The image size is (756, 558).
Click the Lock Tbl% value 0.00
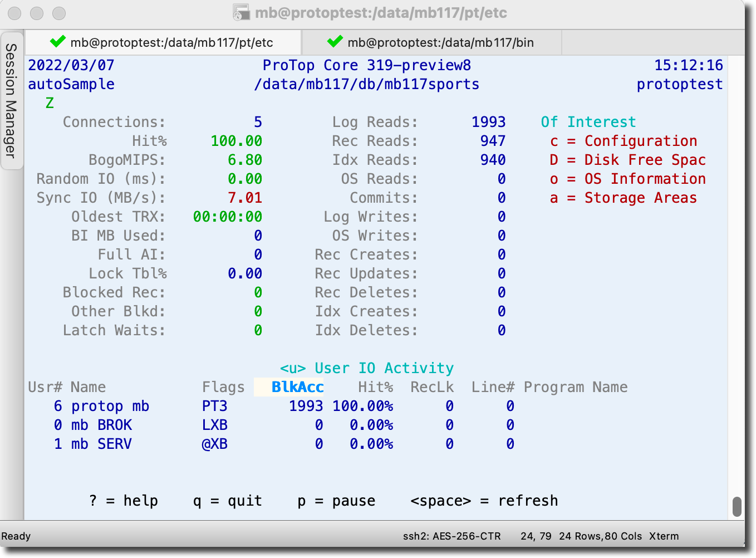click(x=245, y=274)
